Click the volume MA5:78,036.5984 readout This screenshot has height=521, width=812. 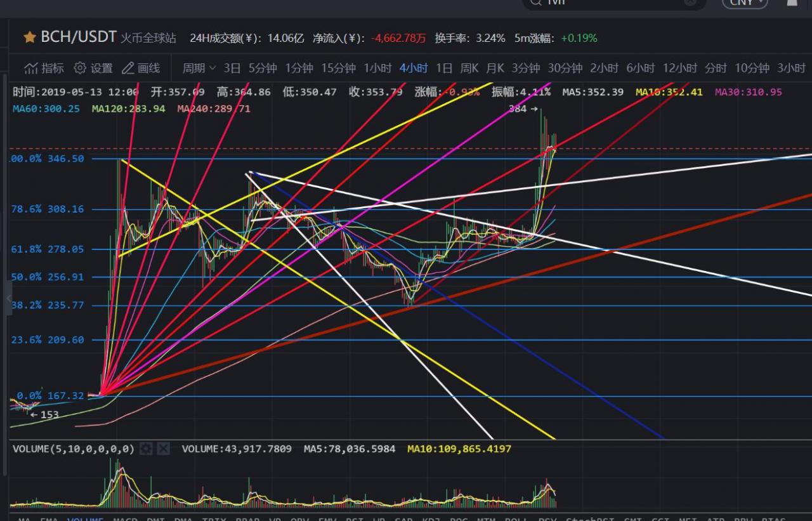[x=350, y=449]
